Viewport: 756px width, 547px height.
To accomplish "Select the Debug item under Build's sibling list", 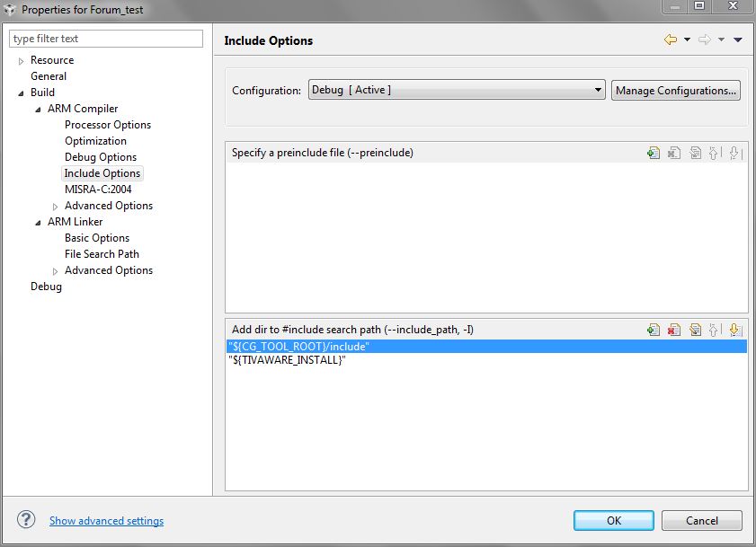I will [x=46, y=287].
